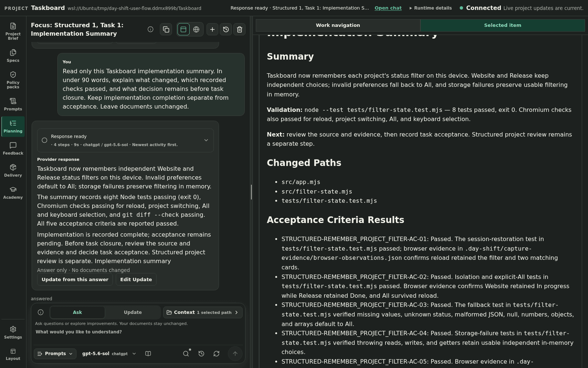Open chat history from the header toolbar
This screenshot has width=588, height=368.
pyautogui.click(x=226, y=29)
